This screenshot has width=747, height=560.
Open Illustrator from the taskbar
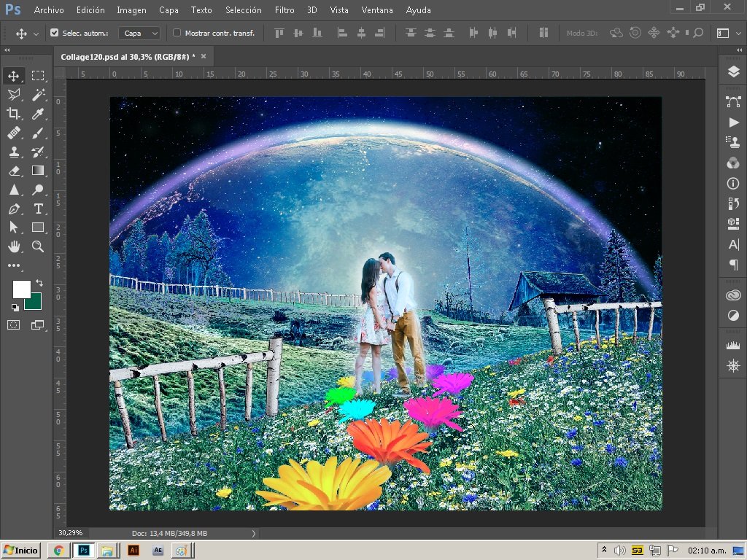pos(133,551)
